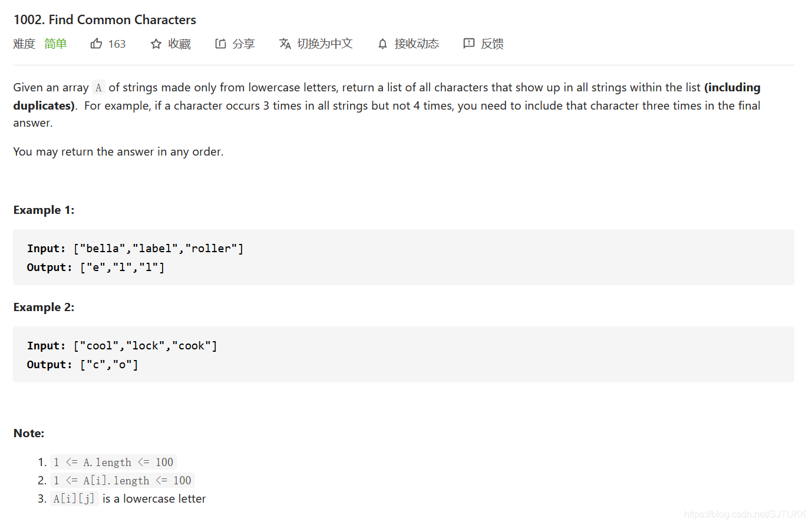
Task: Click the title 1002. Find Common Characters
Action: (x=105, y=19)
